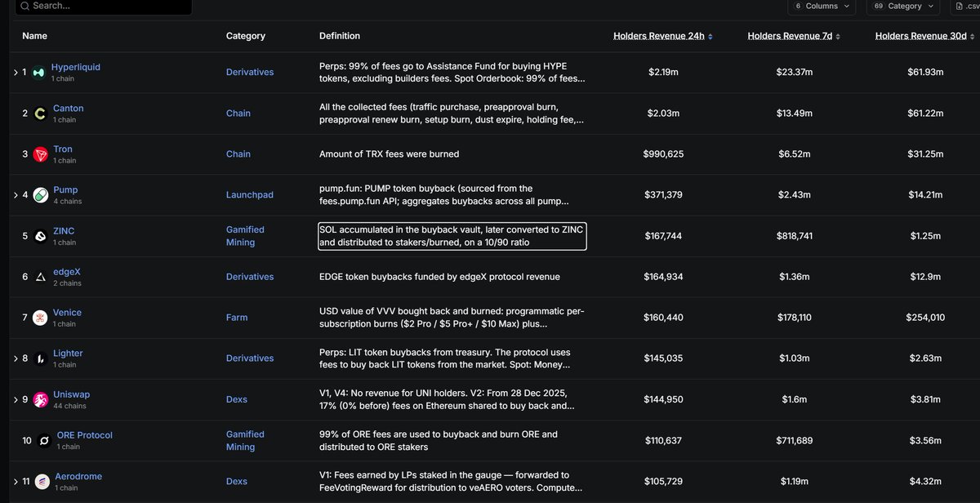This screenshot has width=980, height=503.
Task: Open the Tron protocol link
Action: click(x=61, y=149)
